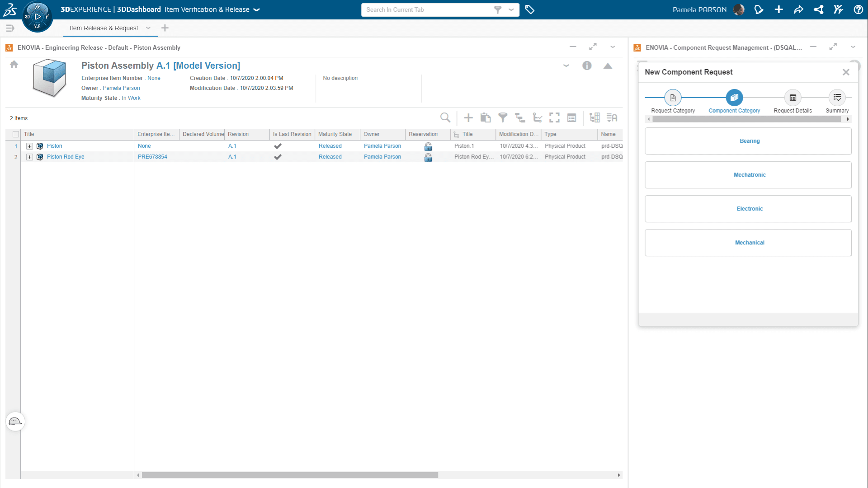Toggle checkbox for first item Piston

15,146
